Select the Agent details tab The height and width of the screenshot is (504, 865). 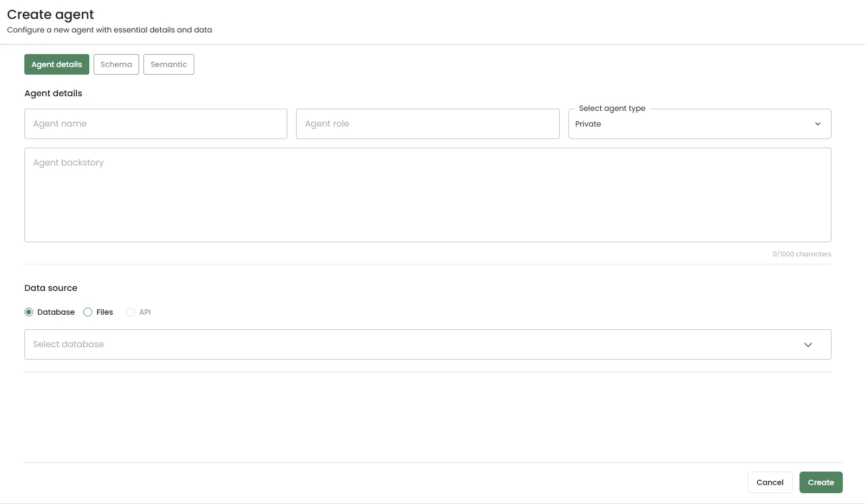(56, 64)
